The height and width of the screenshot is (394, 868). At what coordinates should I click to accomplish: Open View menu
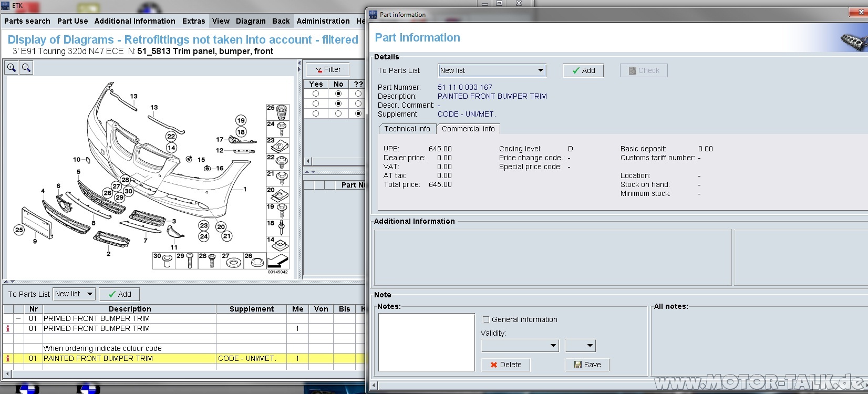click(221, 21)
